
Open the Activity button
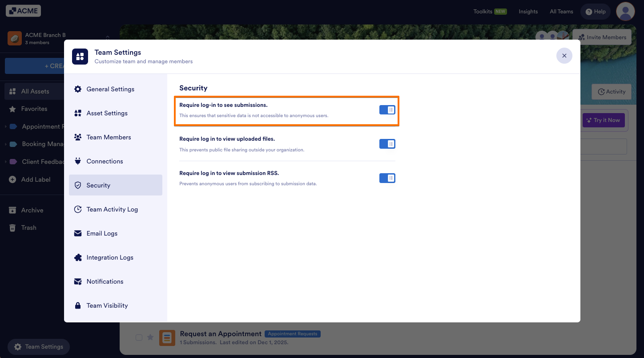(x=612, y=92)
